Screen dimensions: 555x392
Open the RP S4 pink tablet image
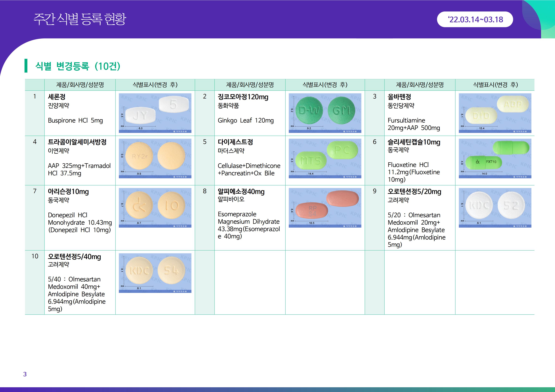pyautogui.click(x=325, y=208)
